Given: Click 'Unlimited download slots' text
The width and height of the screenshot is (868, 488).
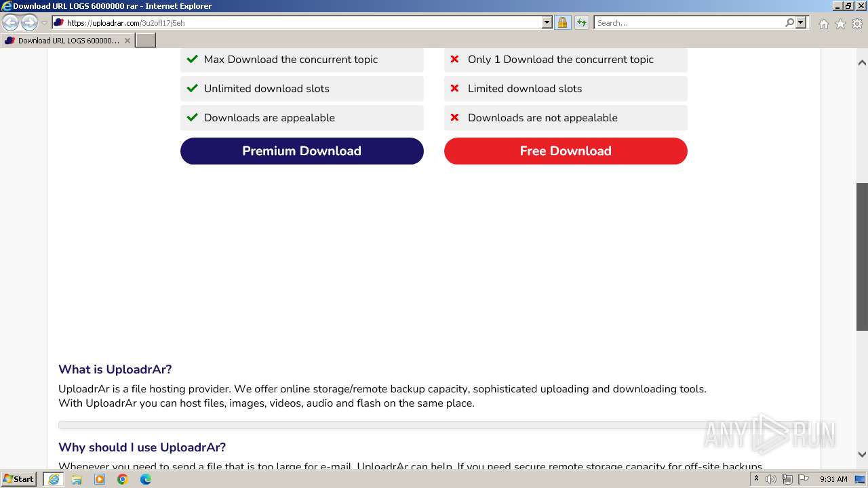Looking at the screenshot, I should [267, 89].
